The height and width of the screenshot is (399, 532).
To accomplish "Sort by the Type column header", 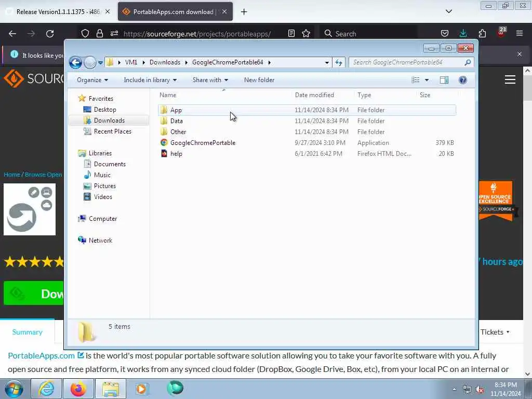I will 364,96.
